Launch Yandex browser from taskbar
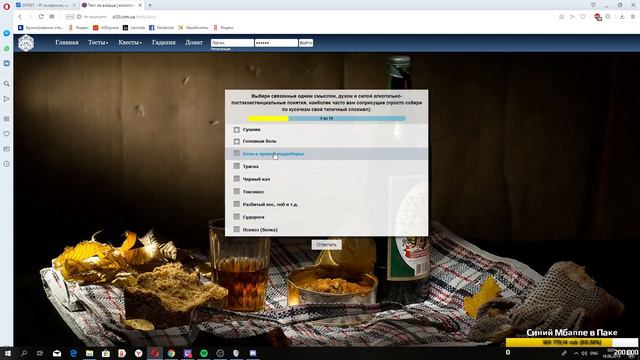640x360 pixels. [x=138, y=353]
